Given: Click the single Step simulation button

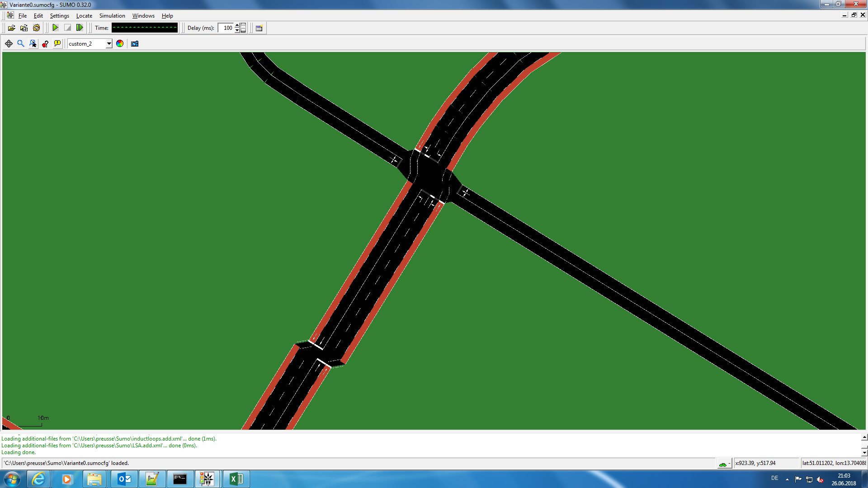Looking at the screenshot, I should [80, 28].
